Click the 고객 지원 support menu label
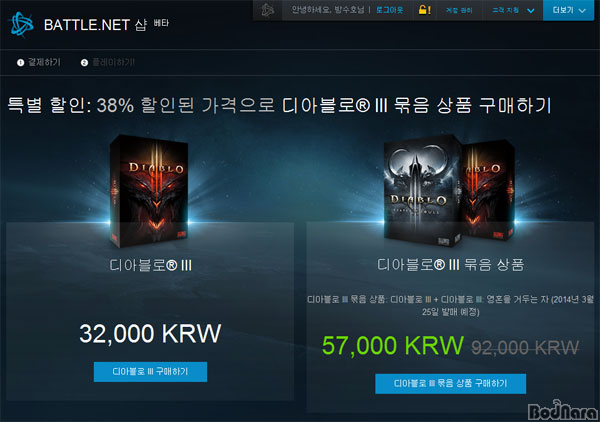The image size is (600, 422). [x=505, y=10]
